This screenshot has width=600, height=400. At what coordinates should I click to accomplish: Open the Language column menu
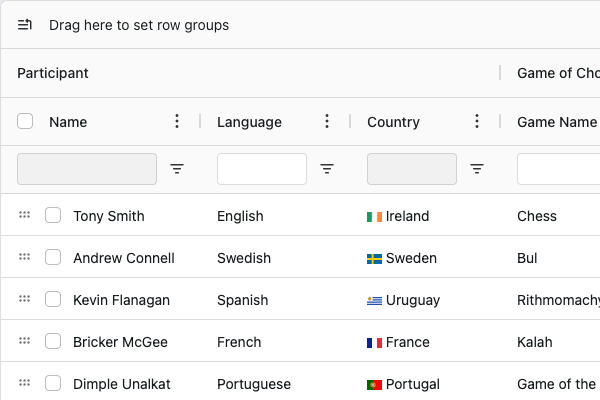pyautogui.click(x=327, y=122)
